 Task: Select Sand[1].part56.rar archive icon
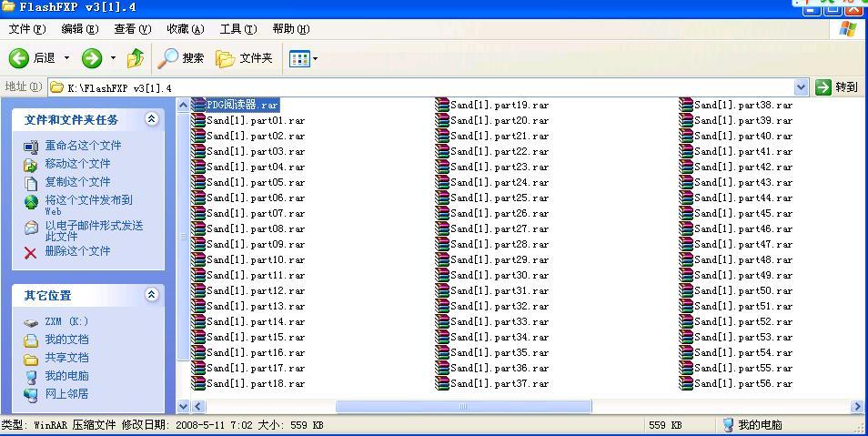coord(686,383)
